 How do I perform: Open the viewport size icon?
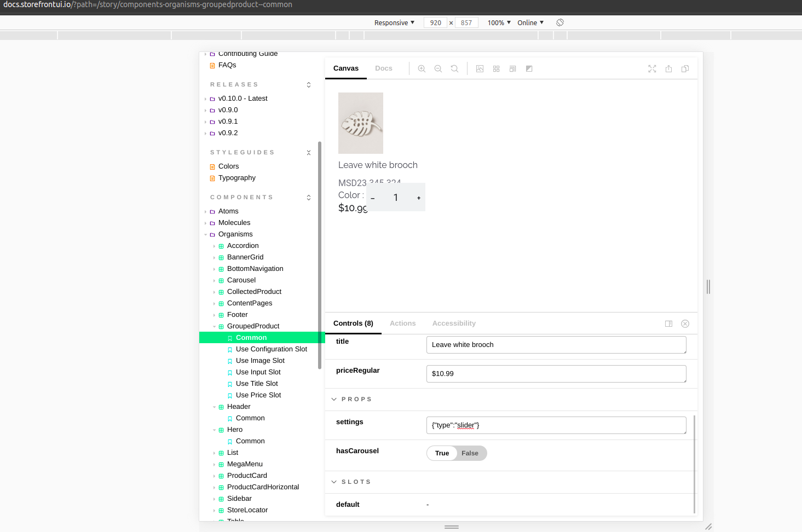(x=512, y=69)
